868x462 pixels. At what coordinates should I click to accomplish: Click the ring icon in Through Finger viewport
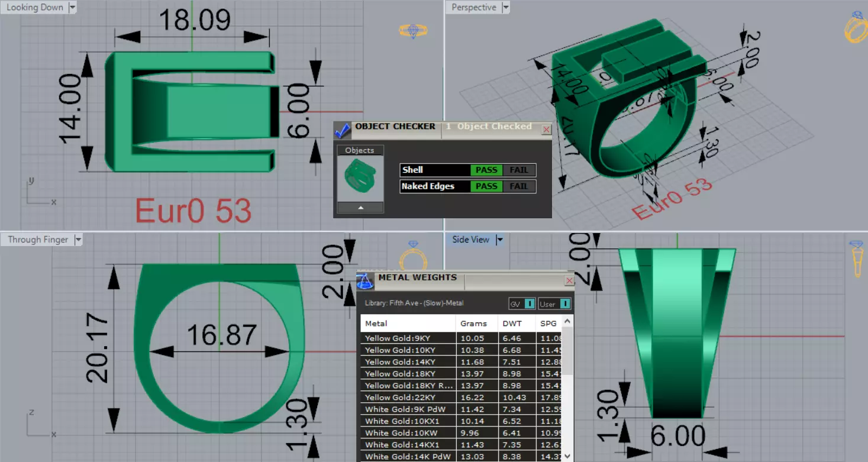pyautogui.click(x=412, y=257)
